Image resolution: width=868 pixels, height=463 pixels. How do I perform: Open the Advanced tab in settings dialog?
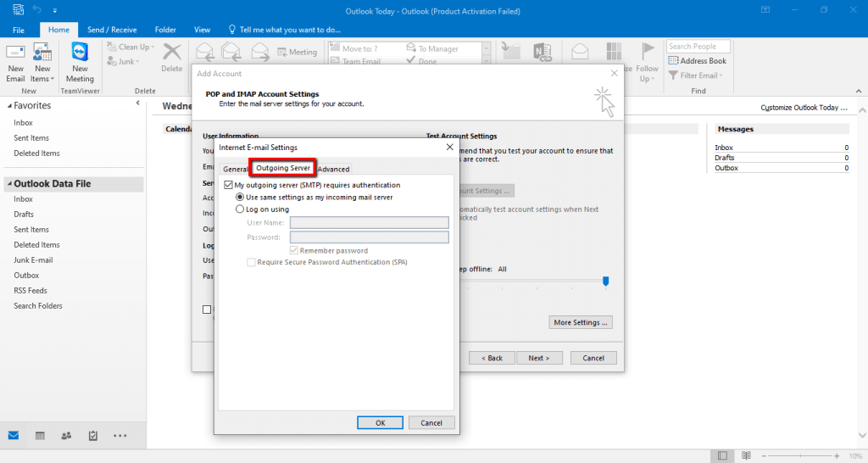[x=333, y=169]
